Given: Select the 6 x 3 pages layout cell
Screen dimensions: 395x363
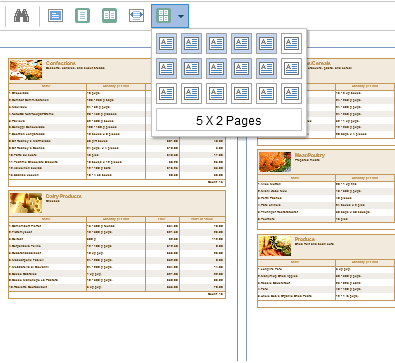Looking at the screenshot, I should click(x=291, y=93).
